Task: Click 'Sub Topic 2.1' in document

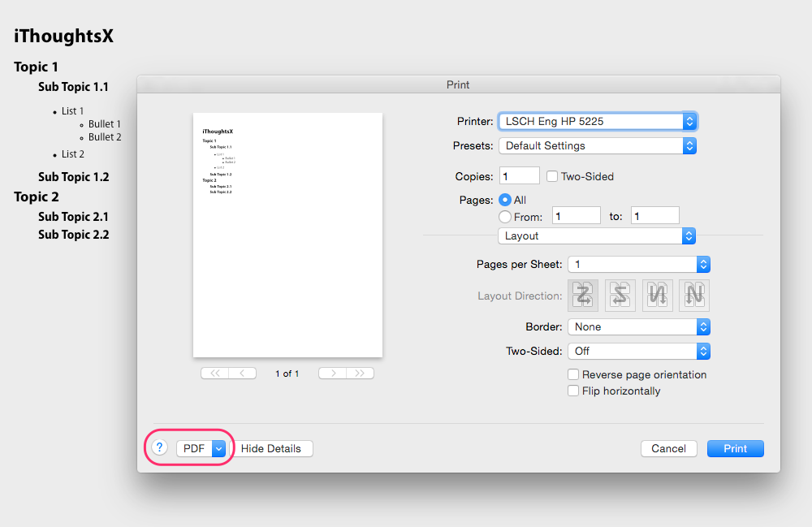Action: (x=74, y=217)
